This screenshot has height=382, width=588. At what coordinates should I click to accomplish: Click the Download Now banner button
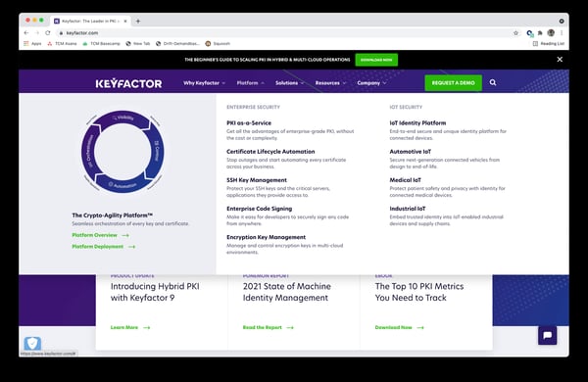tap(376, 60)
